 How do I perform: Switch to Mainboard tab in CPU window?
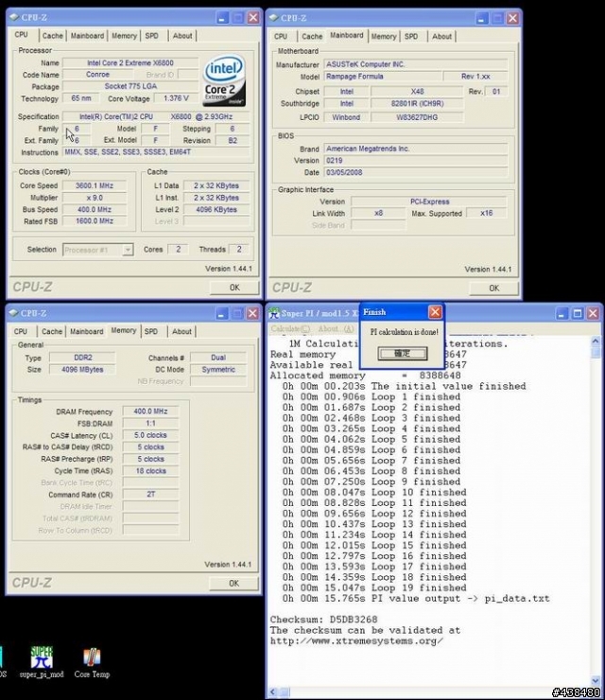pos(87,36)
